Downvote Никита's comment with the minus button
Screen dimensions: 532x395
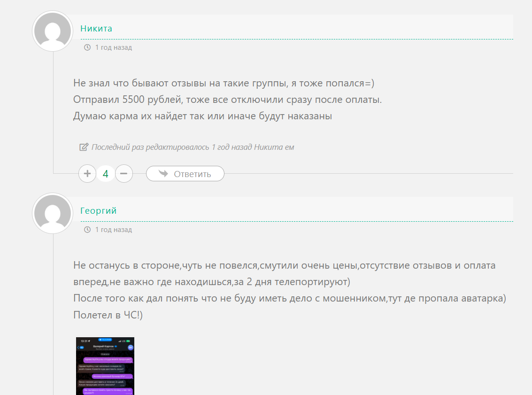tap(124, 174)
